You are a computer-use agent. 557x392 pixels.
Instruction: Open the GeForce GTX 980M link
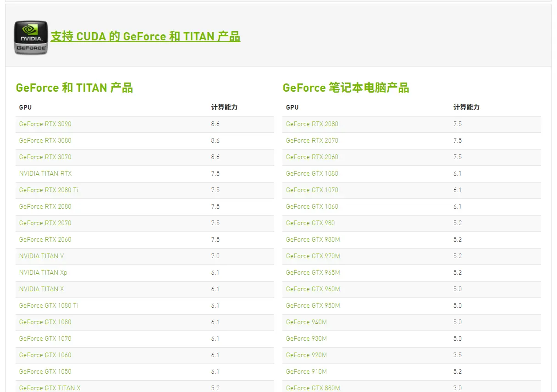pos(313,239)
